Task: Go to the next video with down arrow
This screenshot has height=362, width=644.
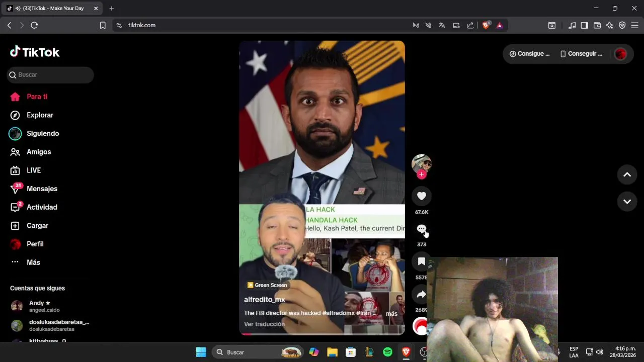Action: pos(627,201)
